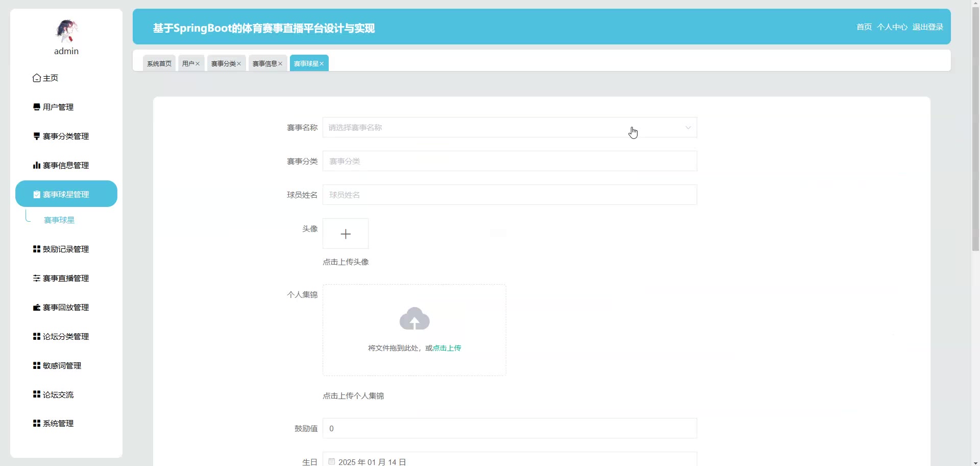
Task: Click the 退出登录 link
Action: [927, 27]
